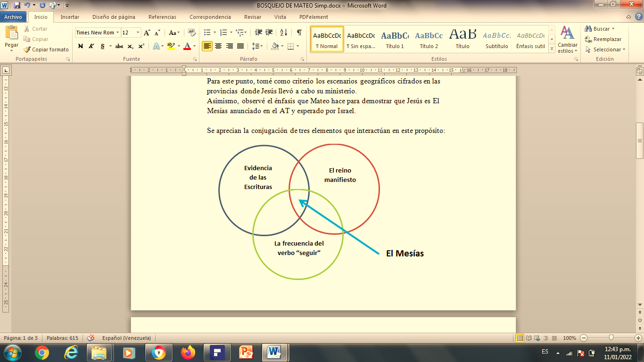Open the Diseño de página tab
This screenshot has height=362, width=644.
point(114,17)
